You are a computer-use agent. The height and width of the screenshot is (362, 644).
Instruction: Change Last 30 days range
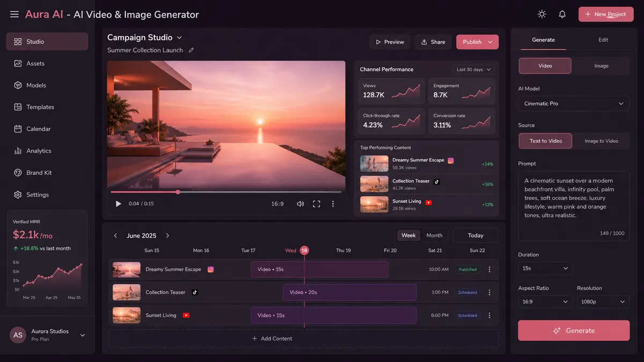point(473,70)
